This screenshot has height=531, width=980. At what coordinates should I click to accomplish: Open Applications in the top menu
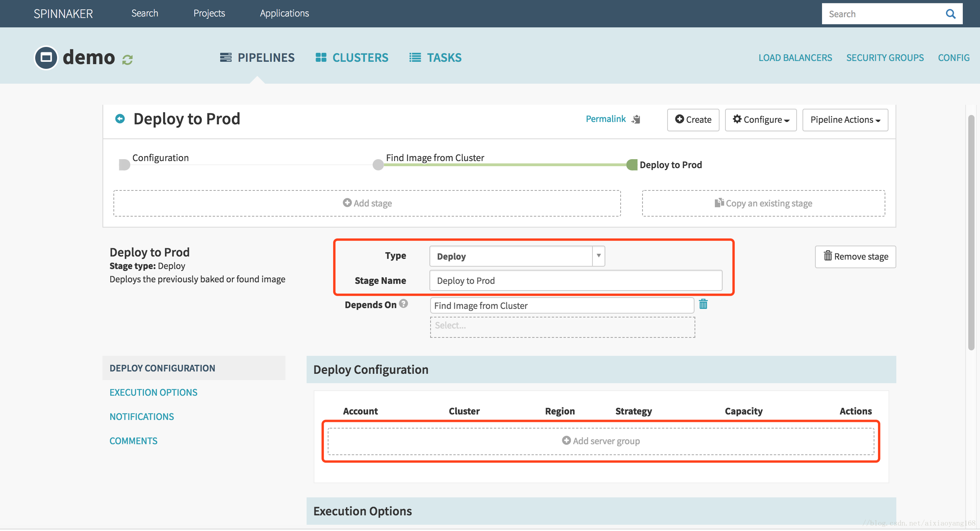click(x=284, y=13)
